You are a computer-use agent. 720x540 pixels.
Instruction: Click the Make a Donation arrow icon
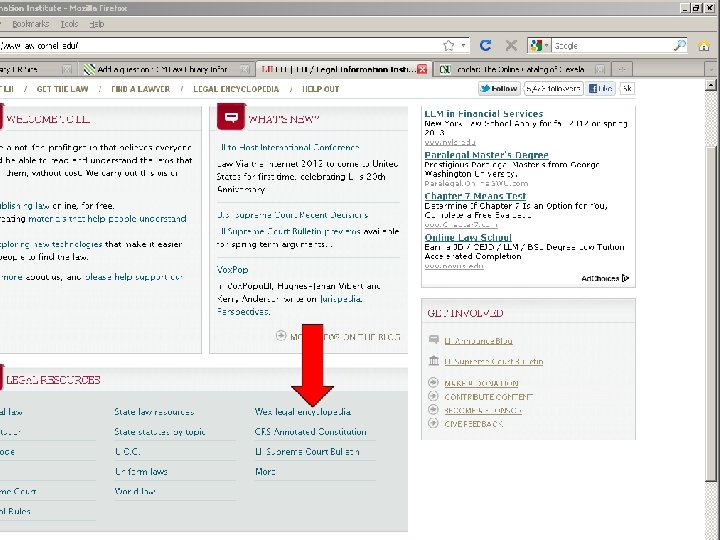(433, 382)
